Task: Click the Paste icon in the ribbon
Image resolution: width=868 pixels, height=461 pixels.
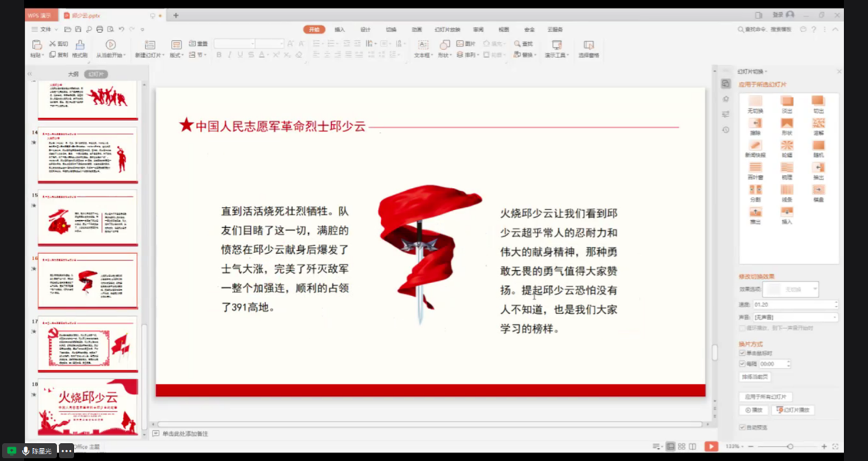Action: (37, 45)
